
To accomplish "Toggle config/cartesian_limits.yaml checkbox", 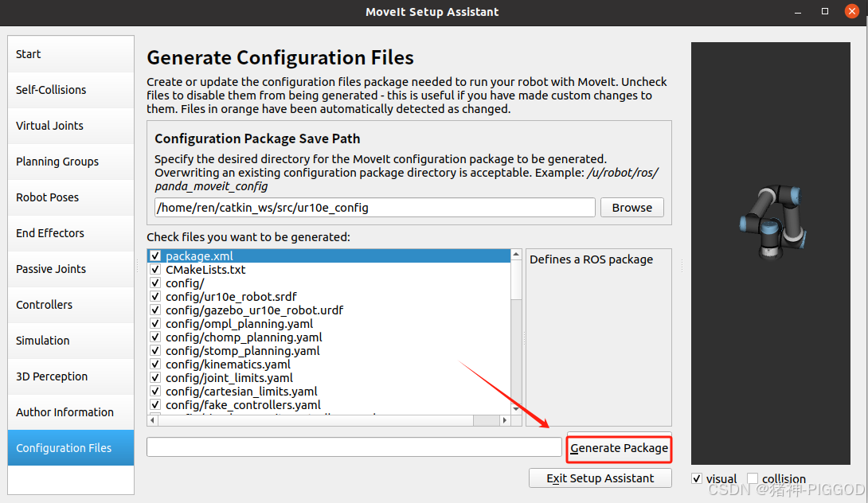I will (x=155, y=392).
